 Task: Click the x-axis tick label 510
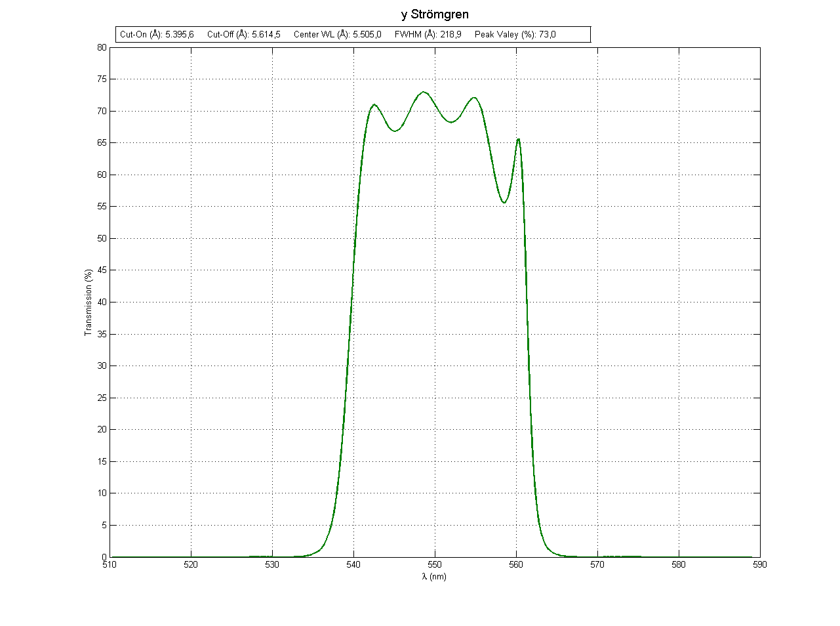coord(110,564)
